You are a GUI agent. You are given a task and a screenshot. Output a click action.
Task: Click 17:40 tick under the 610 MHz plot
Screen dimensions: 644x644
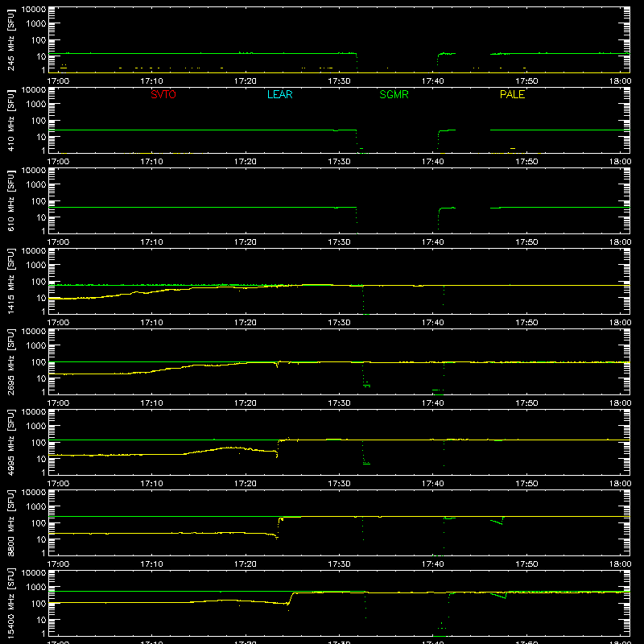432,242
